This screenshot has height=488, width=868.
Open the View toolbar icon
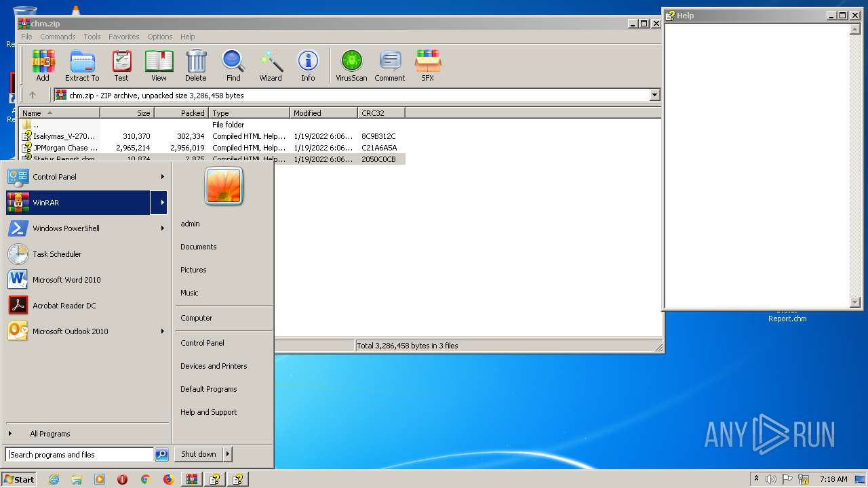(159, 66)
